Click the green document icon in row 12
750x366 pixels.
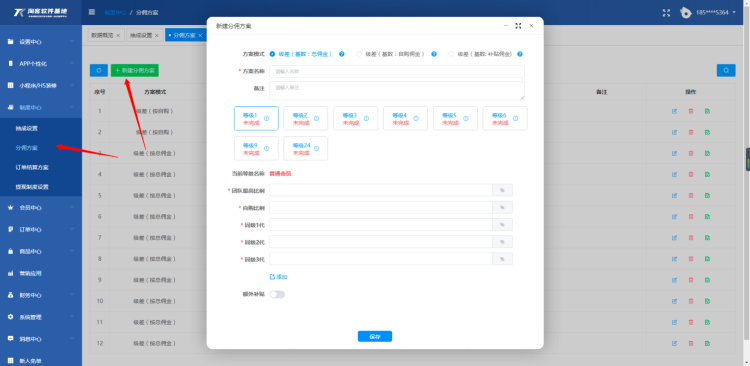(707, 343)
